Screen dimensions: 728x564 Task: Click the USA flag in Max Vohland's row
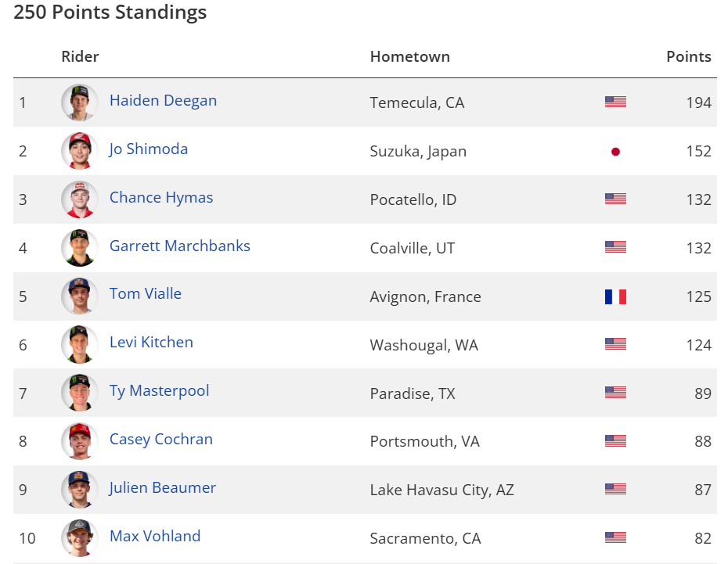[x=615, y=537]
